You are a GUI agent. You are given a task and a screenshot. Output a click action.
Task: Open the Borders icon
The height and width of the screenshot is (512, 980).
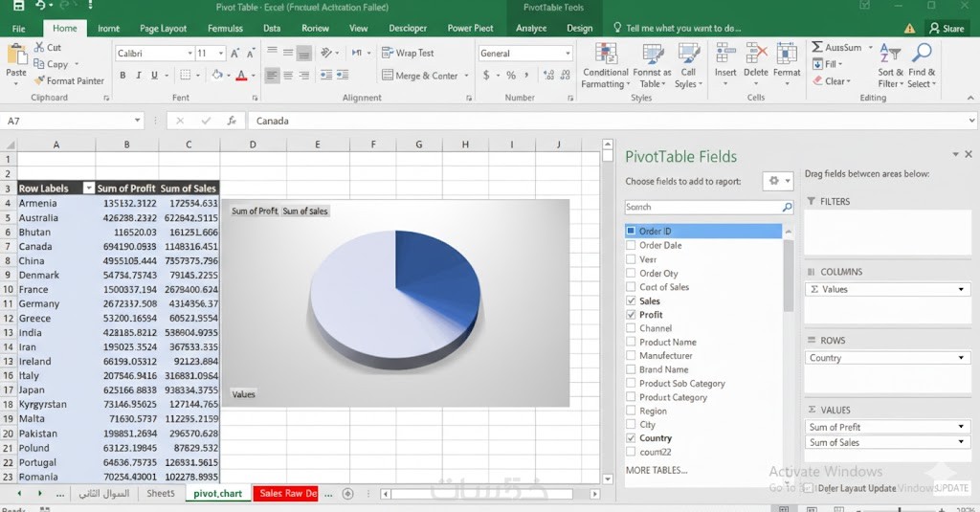[185, 75]
